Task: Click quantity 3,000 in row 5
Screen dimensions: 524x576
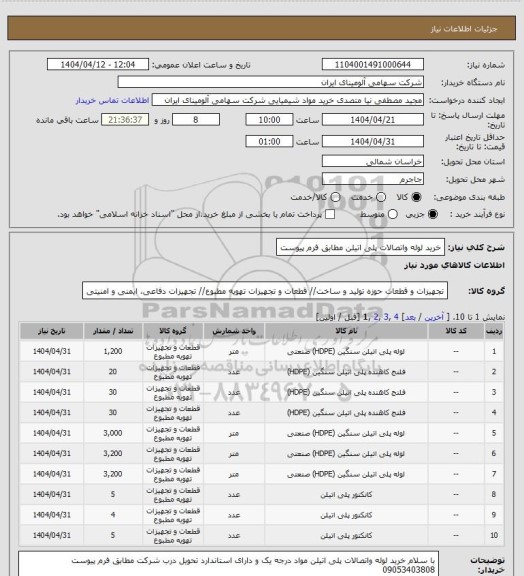Action: pos(113,433)
